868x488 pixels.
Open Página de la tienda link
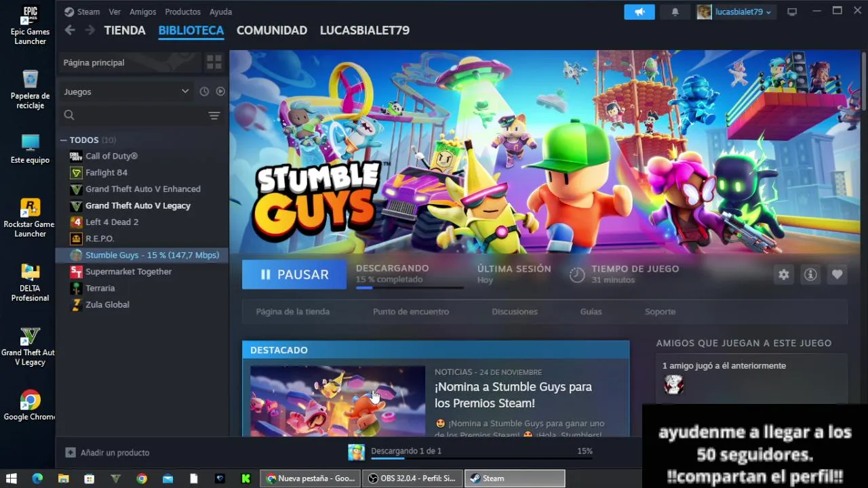(293, 312)
